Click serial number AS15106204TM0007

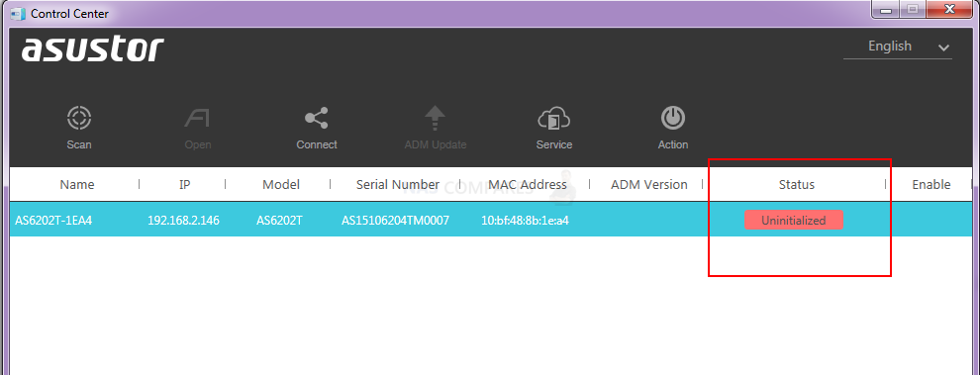pos(395,220)
